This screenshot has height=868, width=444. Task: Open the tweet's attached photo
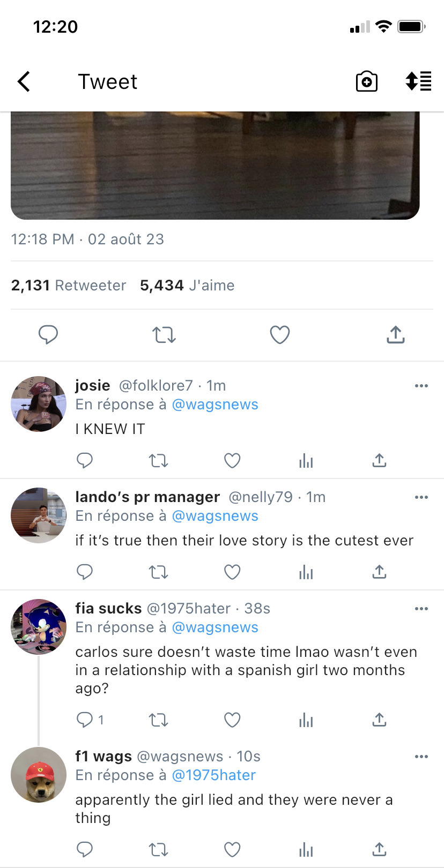tap(214, 165)
